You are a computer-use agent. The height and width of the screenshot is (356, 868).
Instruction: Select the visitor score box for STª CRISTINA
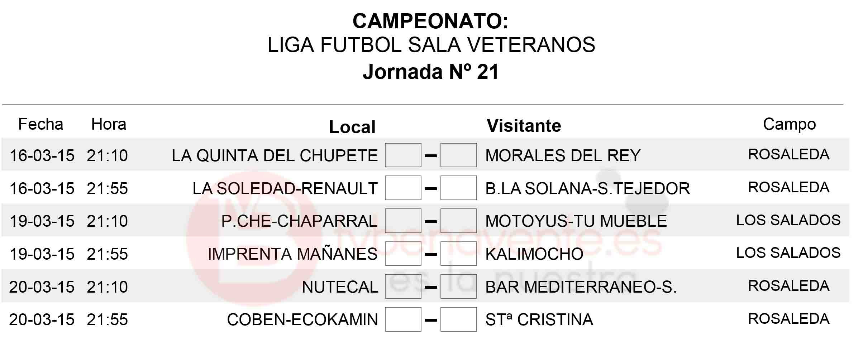pyautogui.click(x=458, y=319)
